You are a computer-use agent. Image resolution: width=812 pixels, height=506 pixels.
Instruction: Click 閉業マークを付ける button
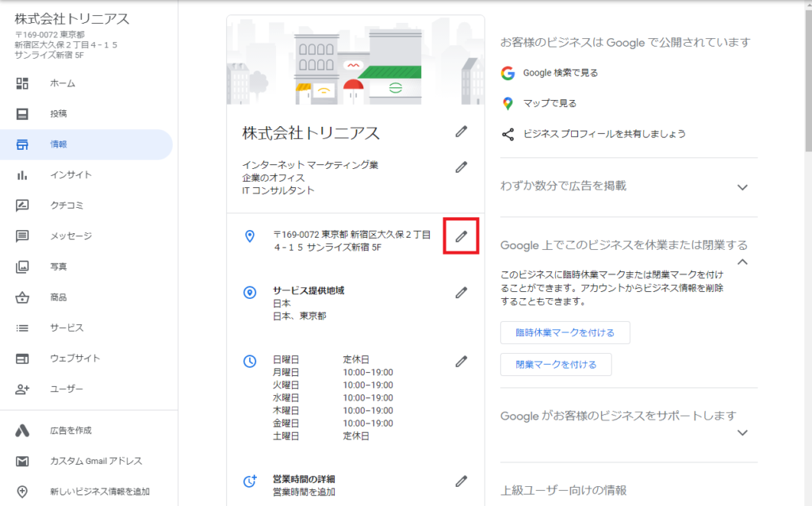pyautogui.click(x=556, y=365)
